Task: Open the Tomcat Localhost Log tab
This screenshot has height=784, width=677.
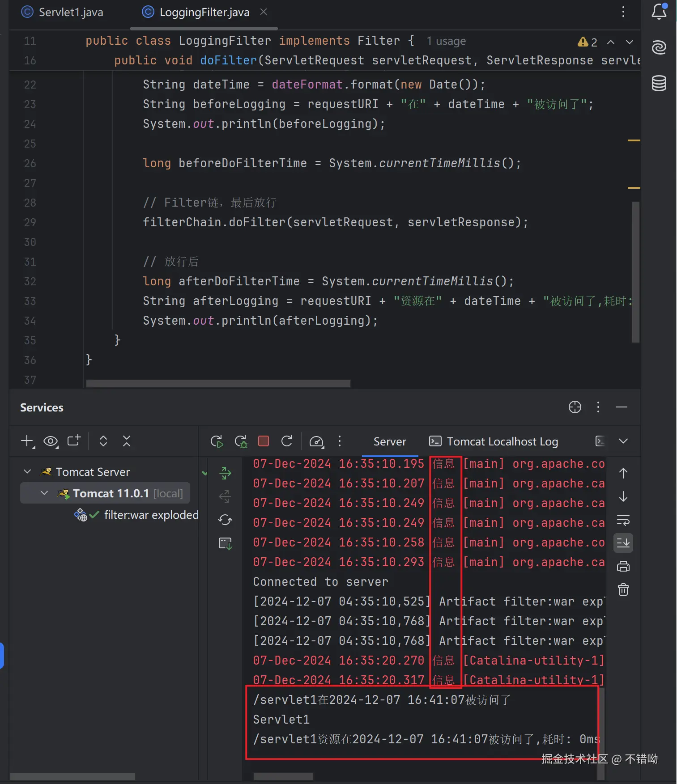Action: point(494,441)
